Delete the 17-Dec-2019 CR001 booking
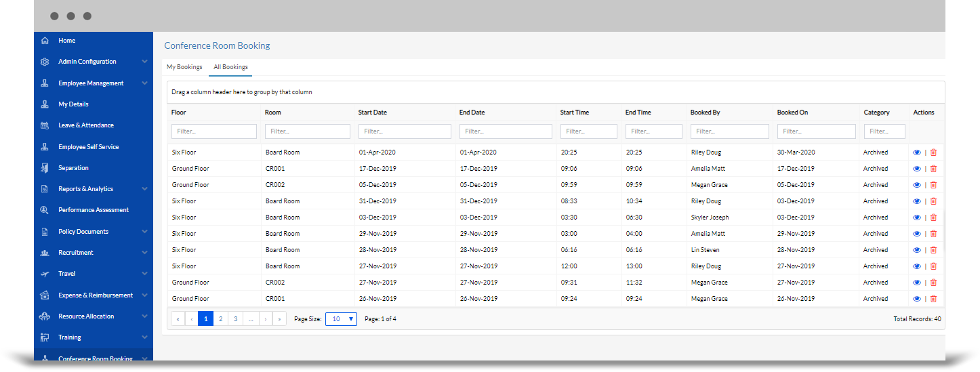Viewport: 980px width, 372px height. coord(933,169)
